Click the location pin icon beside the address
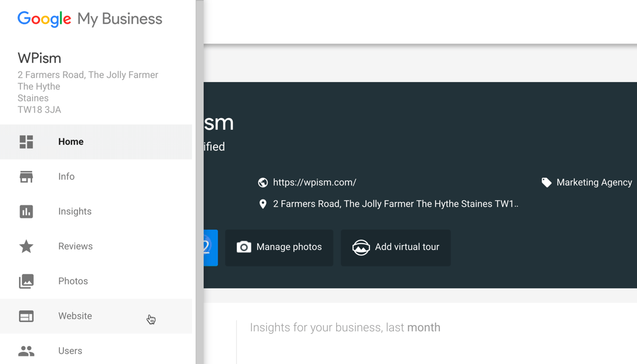 [263, 204]
